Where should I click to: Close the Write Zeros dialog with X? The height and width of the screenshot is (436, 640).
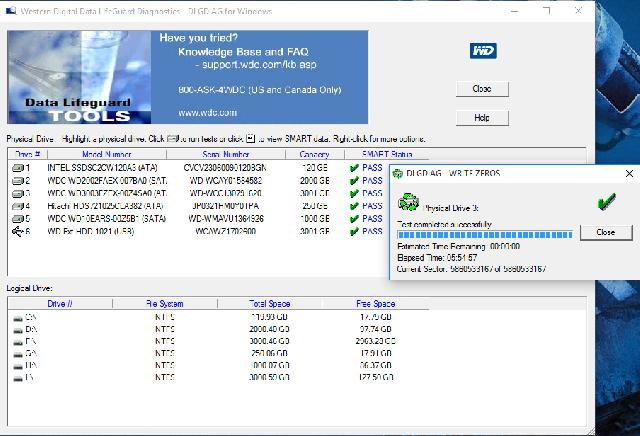click(629, 174)
